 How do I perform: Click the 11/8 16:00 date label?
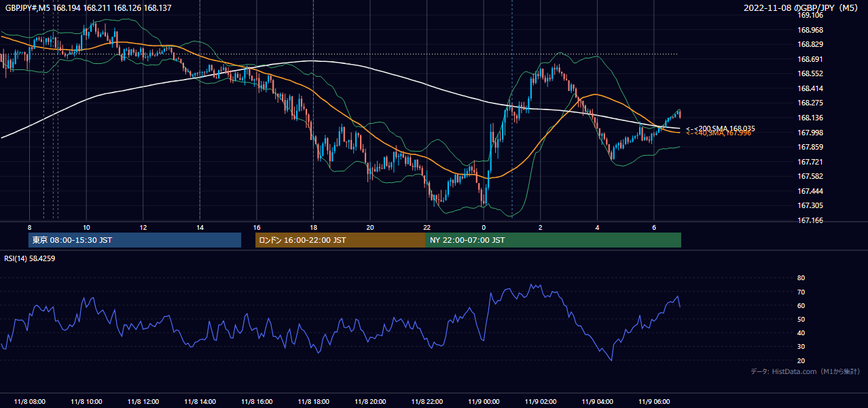(256, 402)
